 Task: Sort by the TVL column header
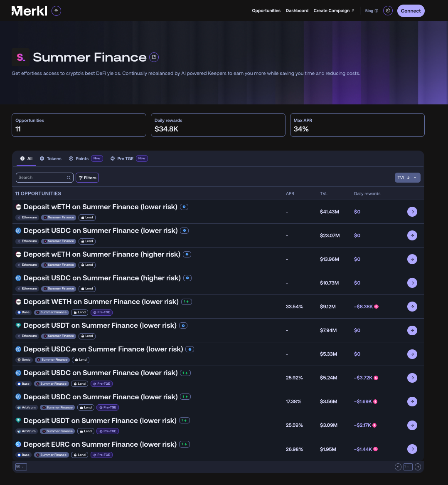pyautogui.click(x=323, y=194)
